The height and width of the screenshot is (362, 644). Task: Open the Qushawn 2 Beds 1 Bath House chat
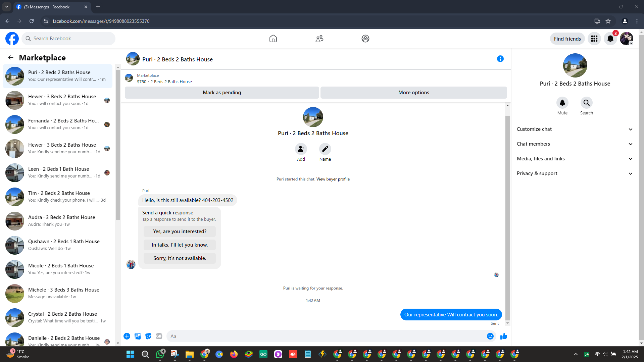[x=57, y=245]
